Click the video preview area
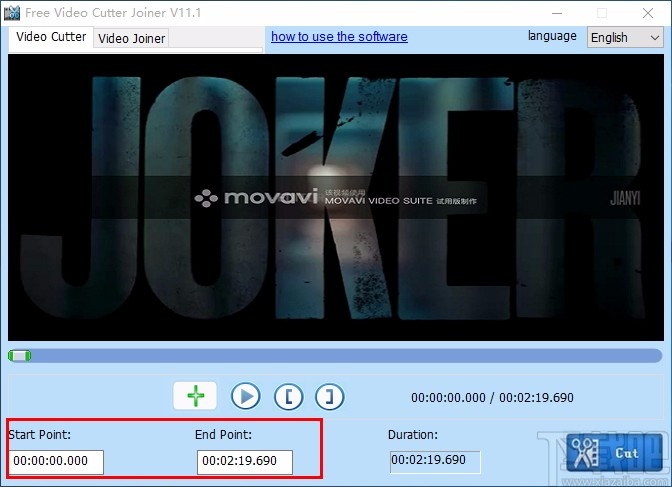The image size is (672, 487). click(336, 197)
